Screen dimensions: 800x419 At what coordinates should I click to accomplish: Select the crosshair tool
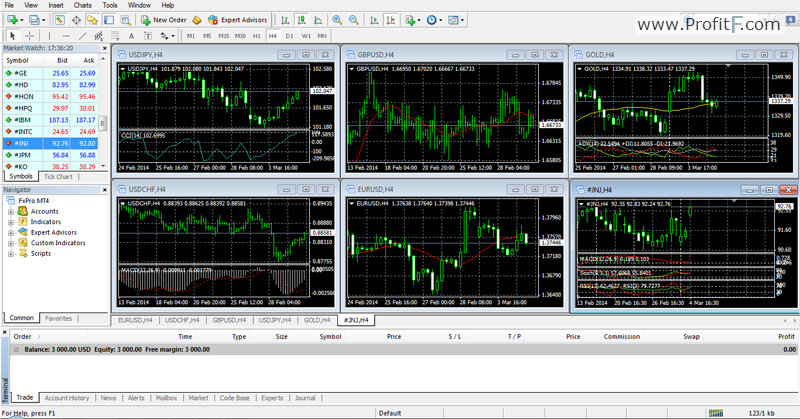tap(30, 36)
